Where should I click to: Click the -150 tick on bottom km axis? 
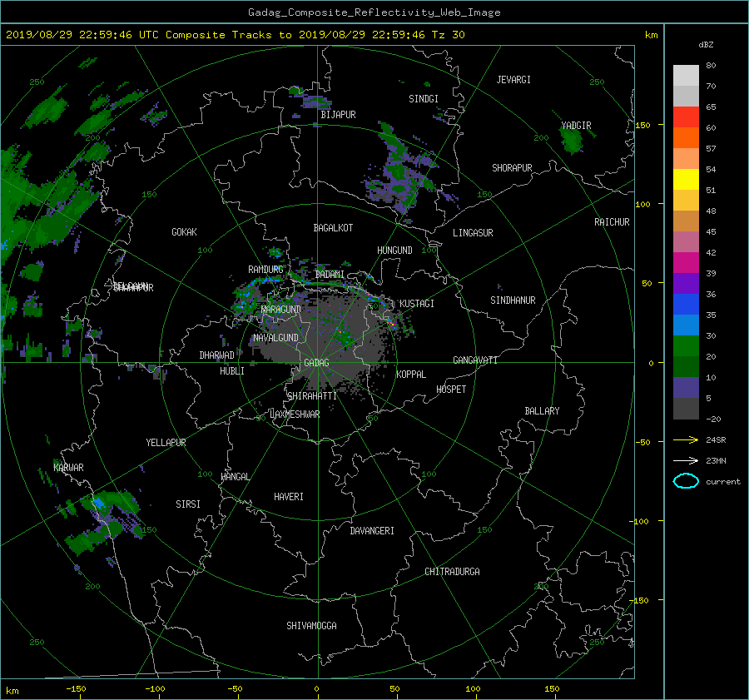pyautogui.click(x=76, y=688)
